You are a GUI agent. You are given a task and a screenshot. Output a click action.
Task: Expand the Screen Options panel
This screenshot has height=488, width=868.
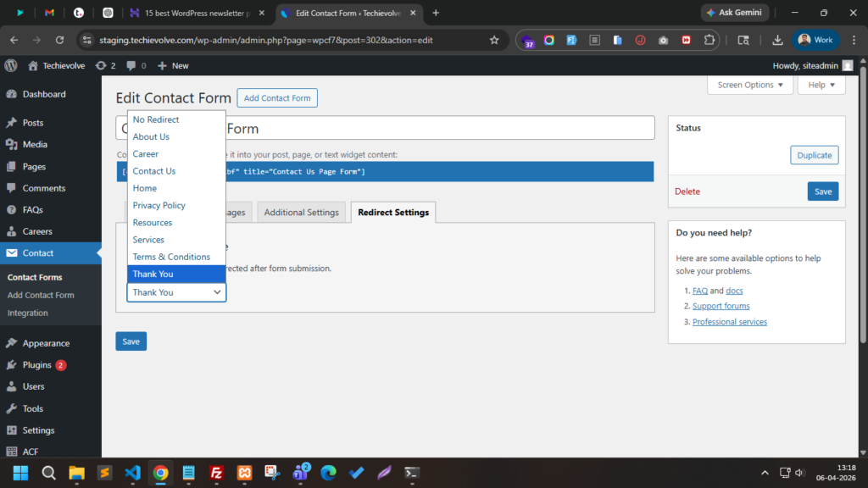[750, 85]
